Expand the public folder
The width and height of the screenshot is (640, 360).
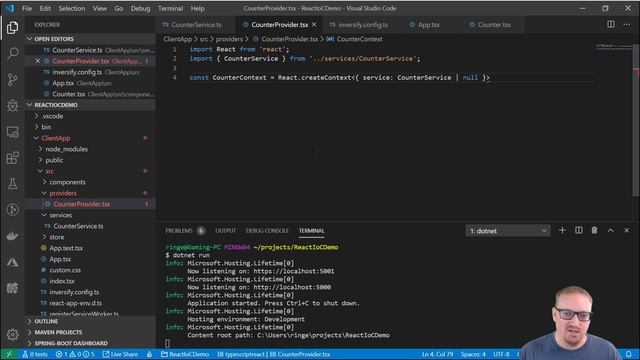54,160
